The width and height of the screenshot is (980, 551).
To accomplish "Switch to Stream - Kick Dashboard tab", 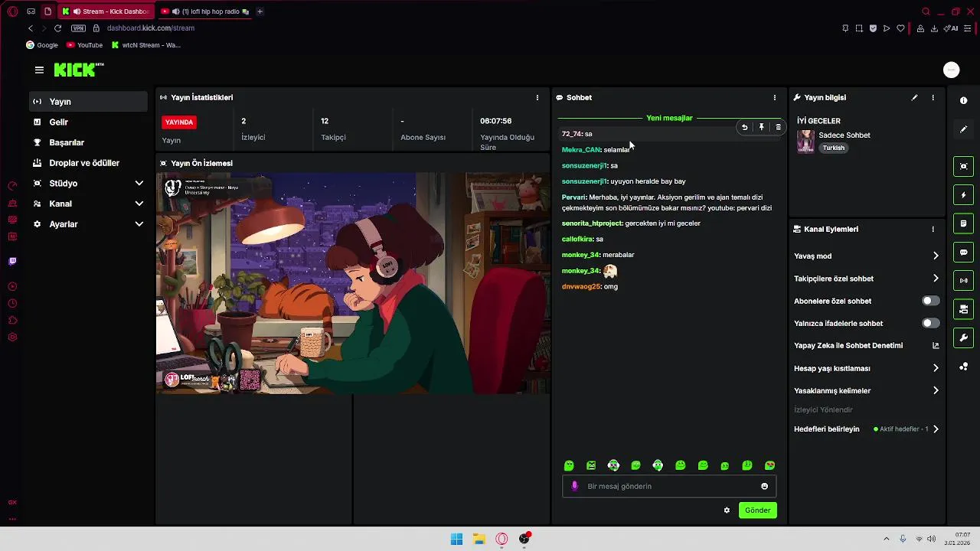I will pyautogui.click(x=106, y=11).
